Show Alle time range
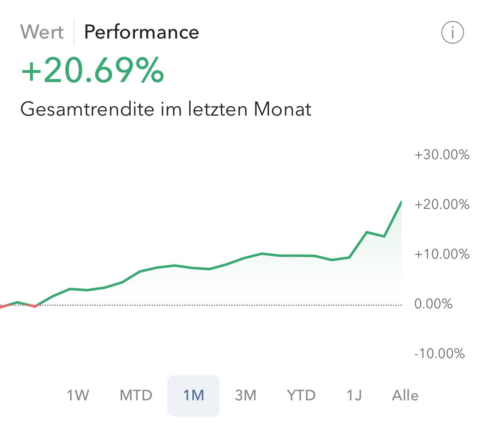Screen dimensions: 485x448 405,395
